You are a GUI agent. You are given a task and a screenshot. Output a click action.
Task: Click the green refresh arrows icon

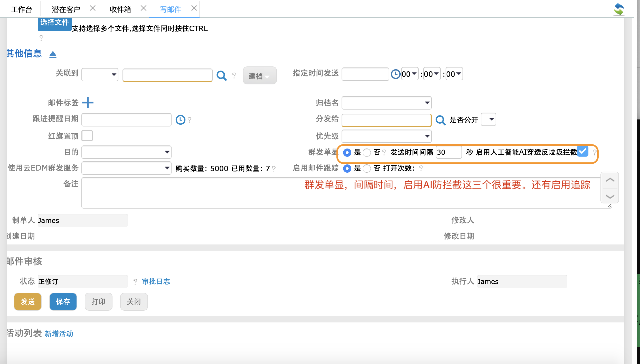click(619, 9)
